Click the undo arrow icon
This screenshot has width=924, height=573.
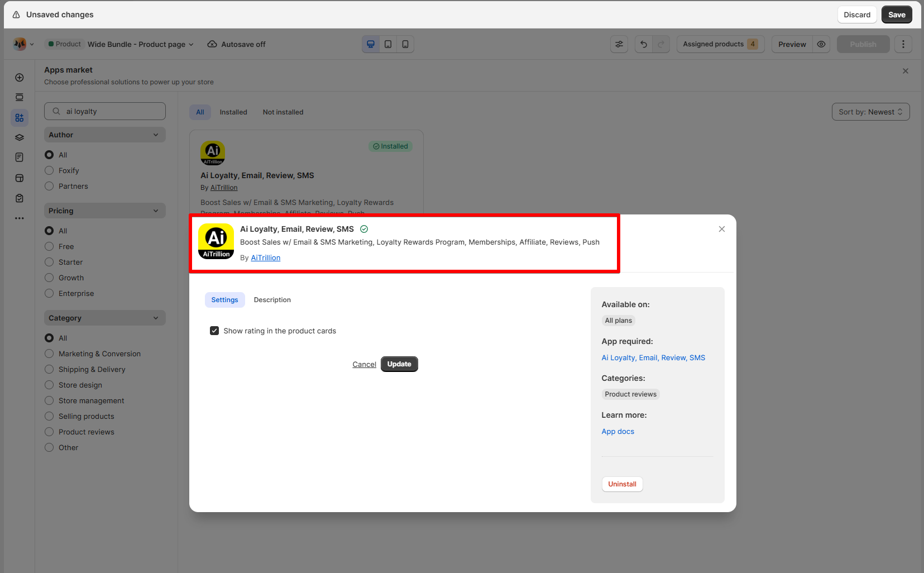coord(644,44)
